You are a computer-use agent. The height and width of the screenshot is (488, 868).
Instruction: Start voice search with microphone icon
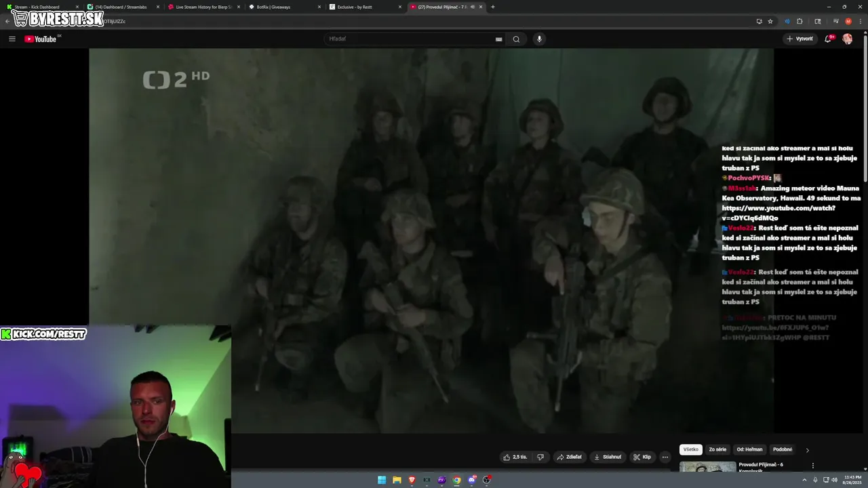pos(540,39)
